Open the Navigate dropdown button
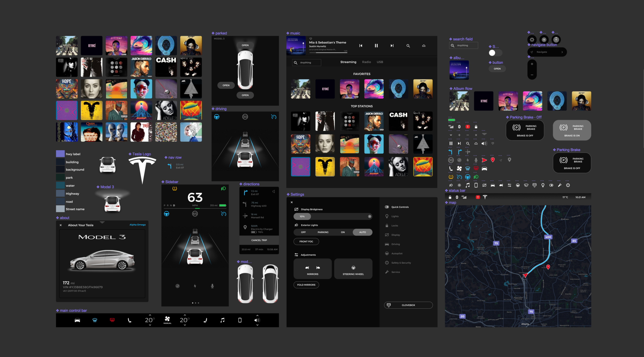This screenshot has width=644, height=357. click(547, 52)
